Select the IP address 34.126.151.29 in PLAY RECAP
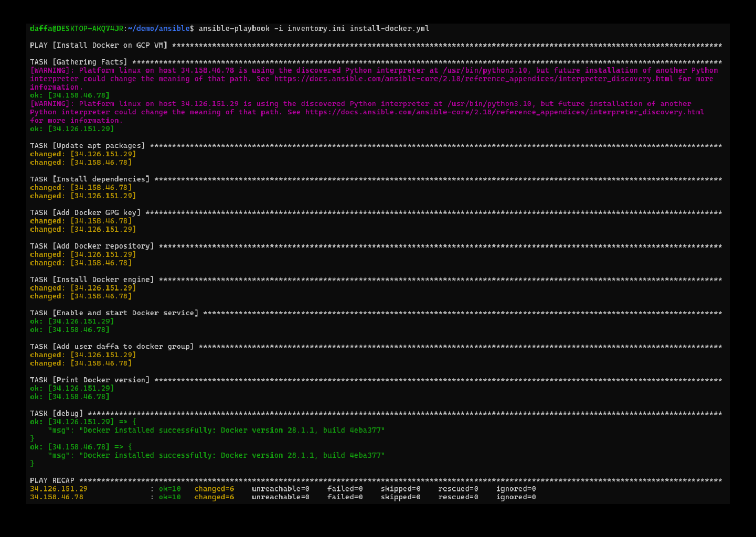The height and width of the screenshot is (537, 756). click(x=58, y=488)
